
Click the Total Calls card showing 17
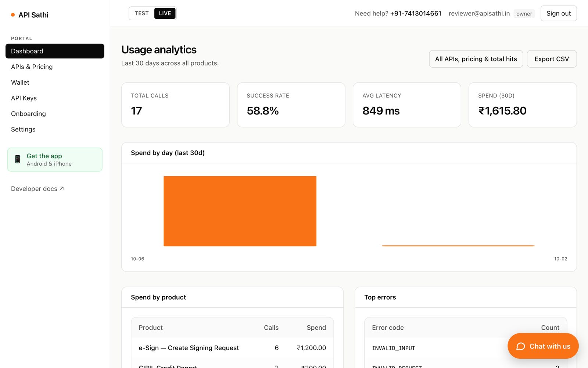tap(175, 105)
